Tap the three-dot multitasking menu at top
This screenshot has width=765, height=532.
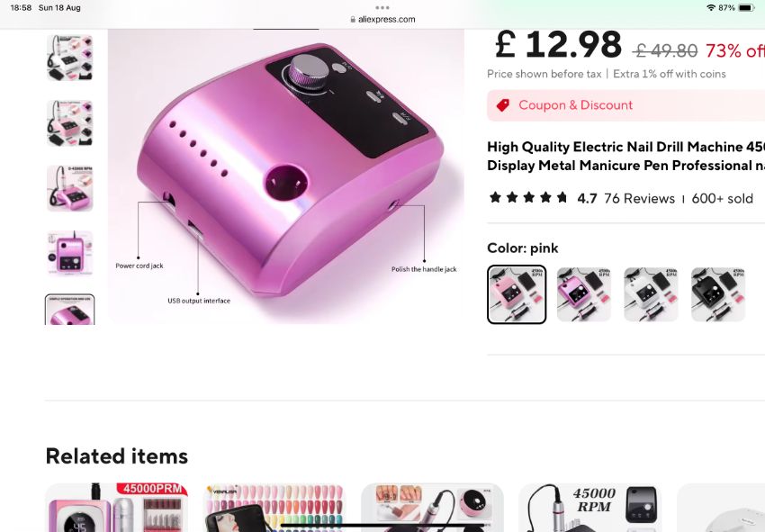tap(382, 8)
